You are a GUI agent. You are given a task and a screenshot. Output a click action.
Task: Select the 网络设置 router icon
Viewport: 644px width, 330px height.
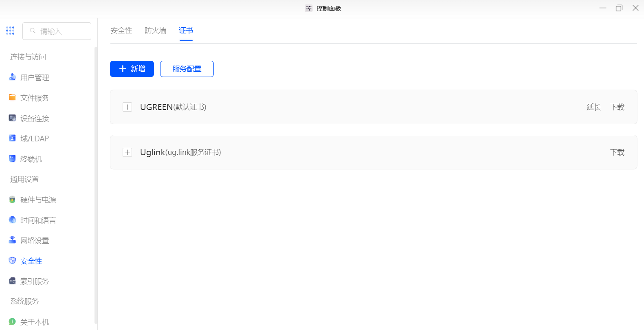12,240
